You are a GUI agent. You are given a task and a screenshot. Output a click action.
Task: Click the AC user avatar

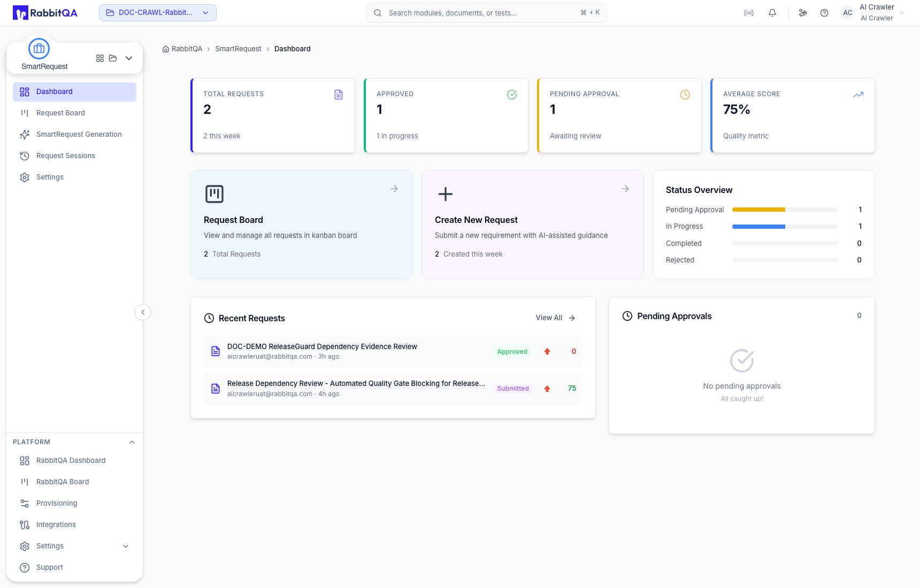(848, 13)
